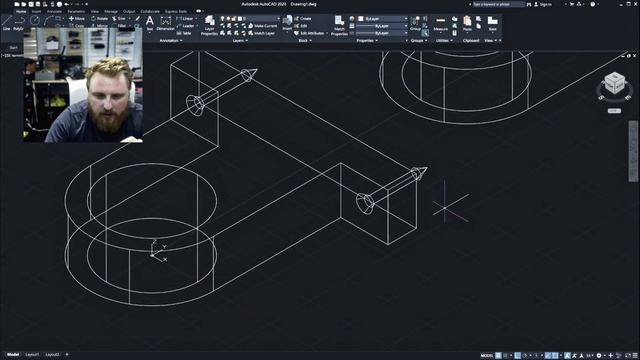
Task: Click the keyword search input field
Action: [498, 4]
